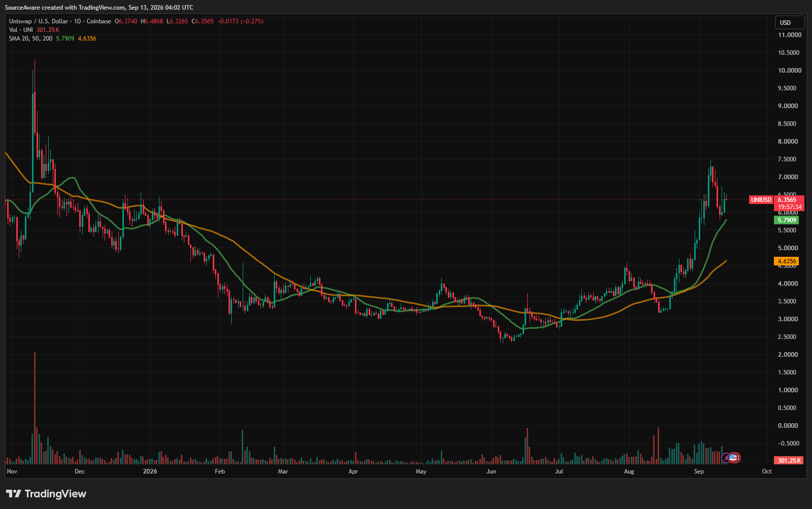Click the green 5.7909 label on the price axis
The height and width of the screenshot is (509, 812).
click(x=786, y=220)
